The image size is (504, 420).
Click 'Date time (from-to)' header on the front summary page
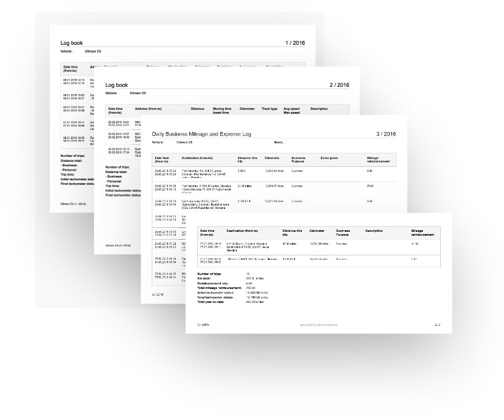(207, 232)
